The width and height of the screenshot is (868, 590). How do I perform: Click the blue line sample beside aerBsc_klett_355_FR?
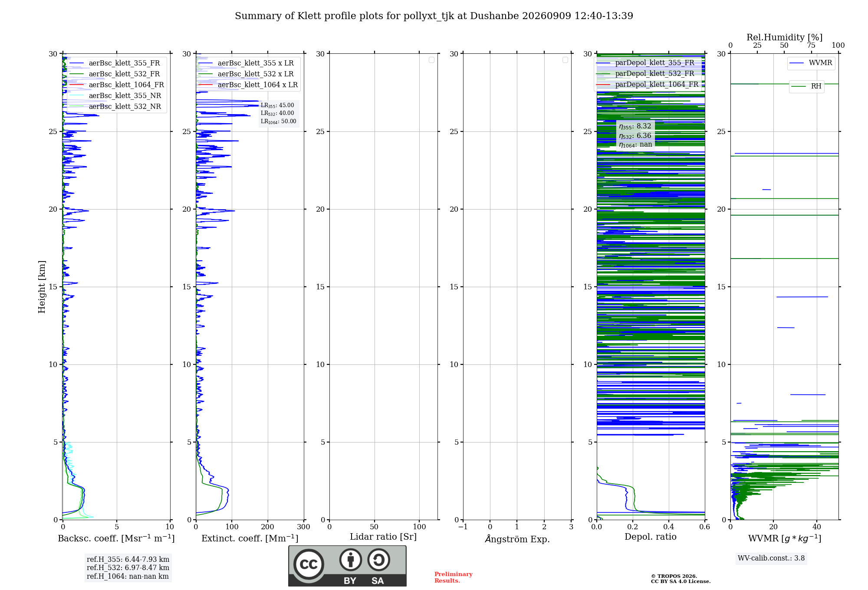(x=76, y=63)
